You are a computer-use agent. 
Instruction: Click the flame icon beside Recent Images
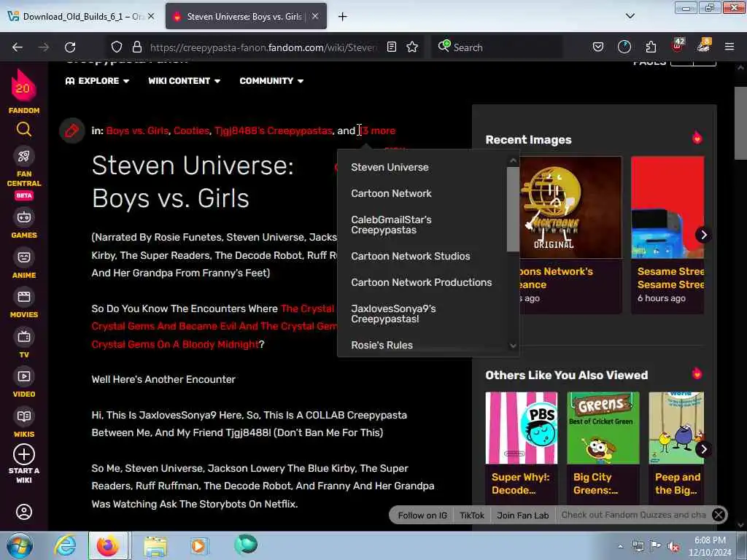pyautogui.click(x=697, y=138)
